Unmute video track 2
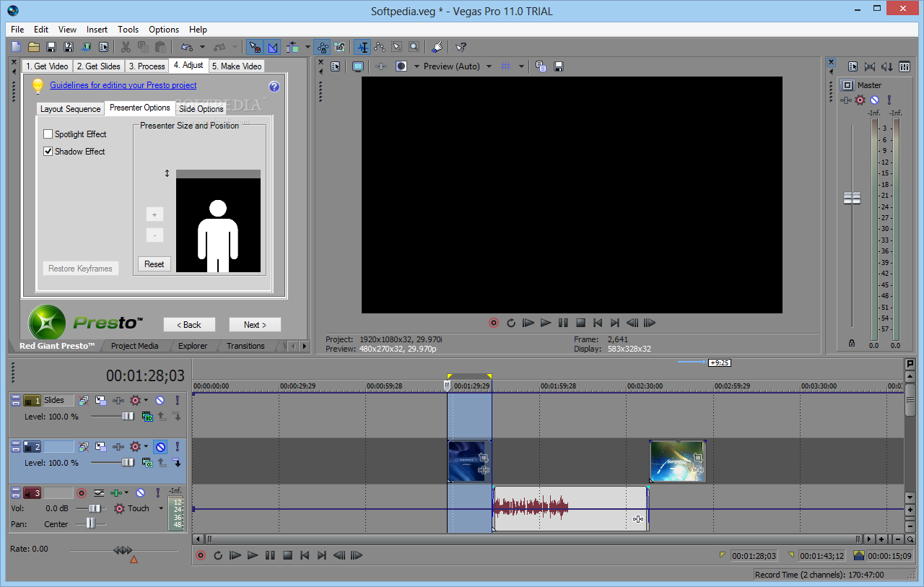This screenshot has width=924, height=587. tap(160, 447)
